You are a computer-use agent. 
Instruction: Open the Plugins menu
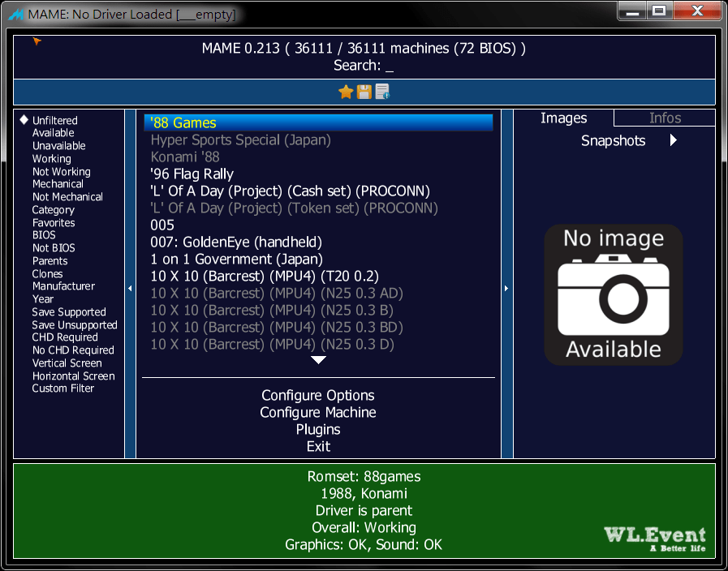point(318,430)
